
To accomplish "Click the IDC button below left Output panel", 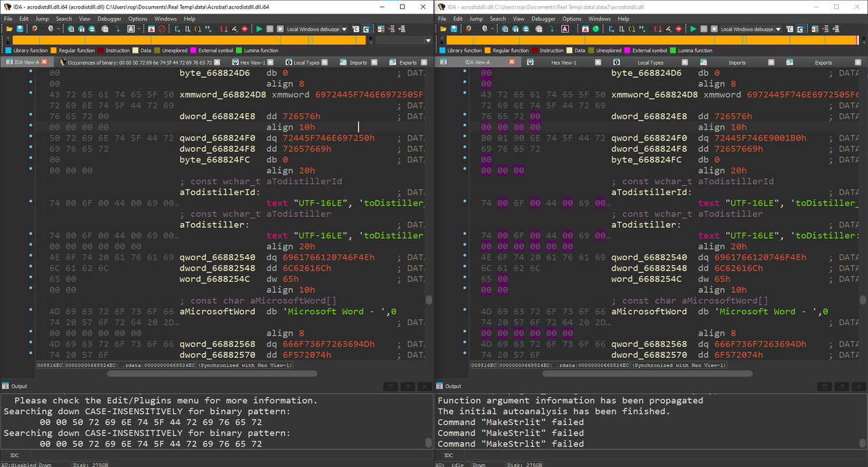I will click(15, 455).
